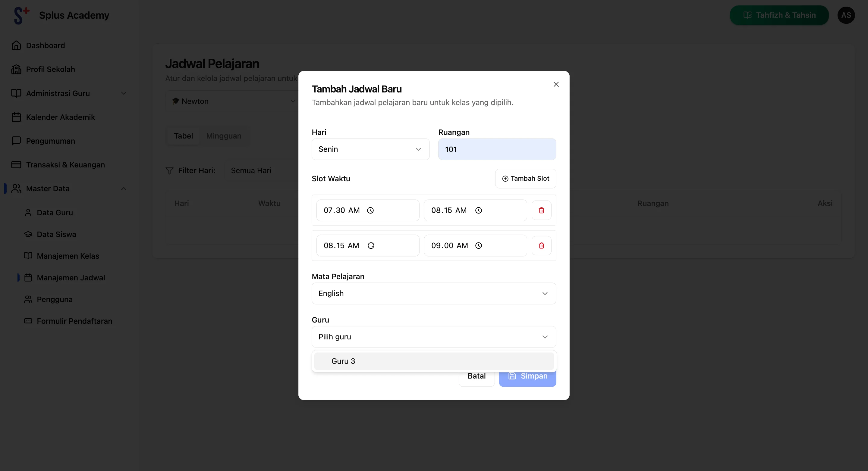868x471 pixels.
Task: Select the Dashboard home icon
Action: point(16,45)
